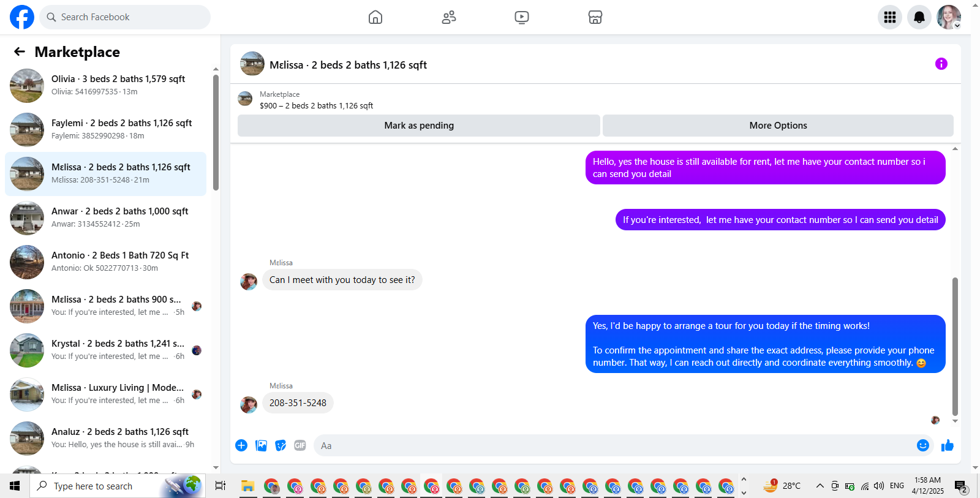Open Task View on the taskbar
Image resolution: width=980 pixels, height=498 pixels.
221,486
